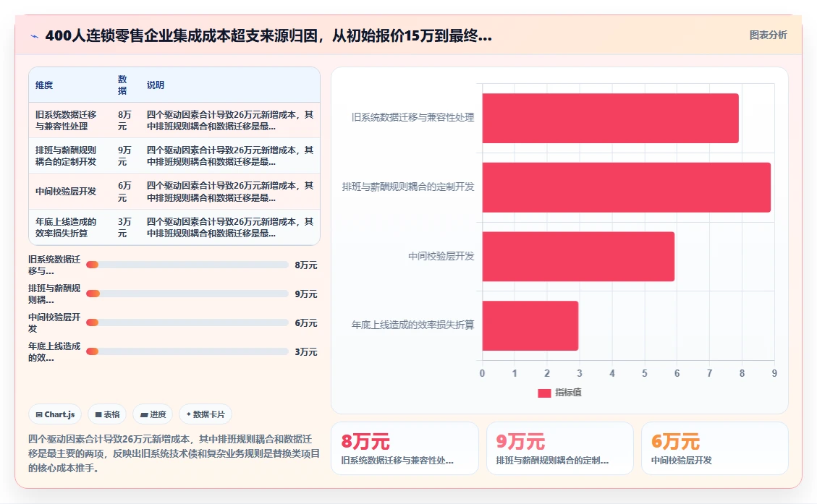The width and height of the screenshot is (817, 504).
Task: Click the chart bar for 中间校验层开发
Action: (578, 257)
